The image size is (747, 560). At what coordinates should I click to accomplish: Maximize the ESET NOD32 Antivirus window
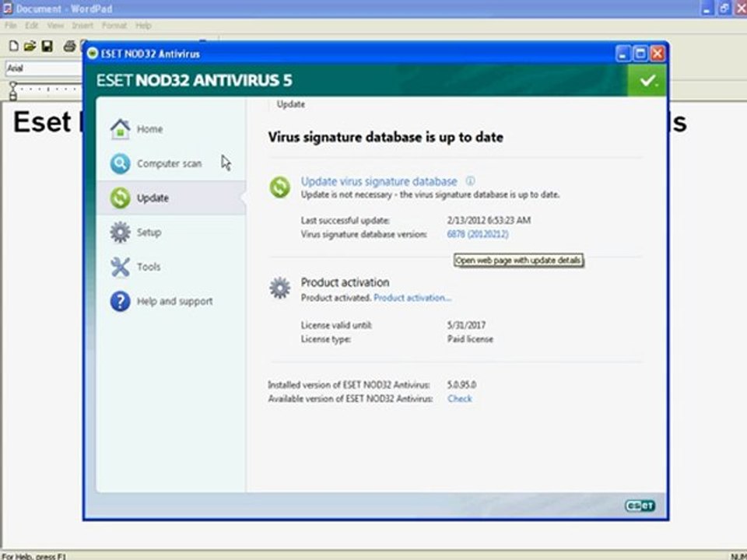640,54
